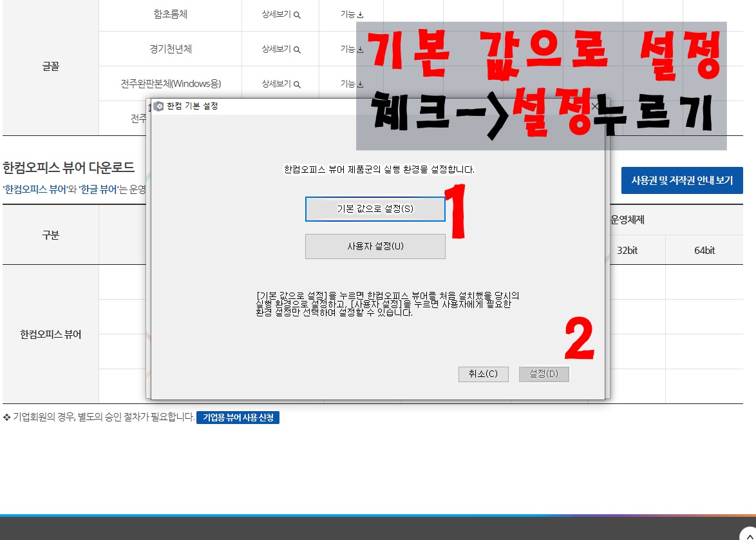Click the 32bit column header

627,251
